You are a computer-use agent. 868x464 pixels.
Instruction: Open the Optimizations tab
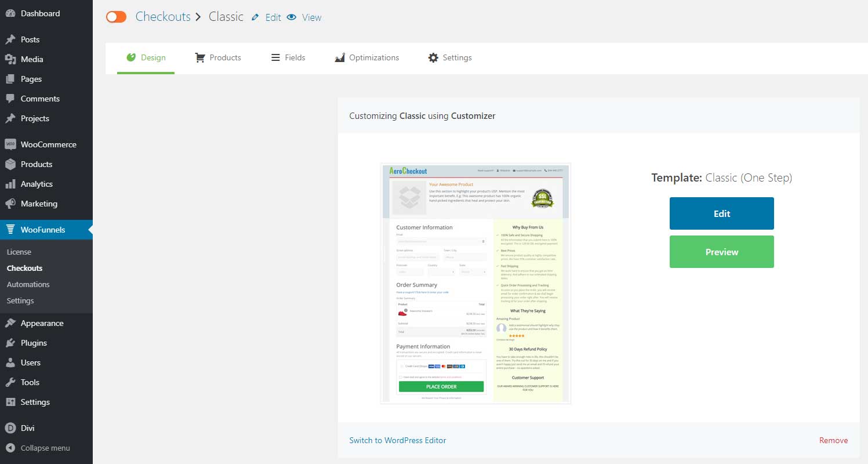pyautogui.click(x=366, y=57)
